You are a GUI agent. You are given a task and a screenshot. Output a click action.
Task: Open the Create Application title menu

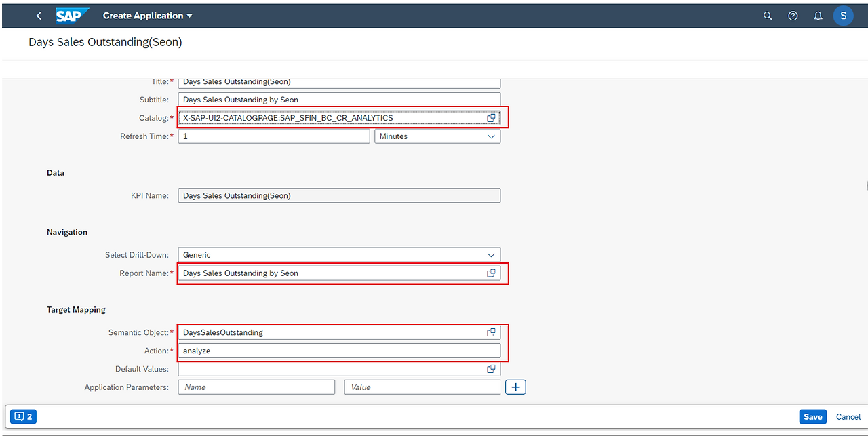[x=148, y=16]
